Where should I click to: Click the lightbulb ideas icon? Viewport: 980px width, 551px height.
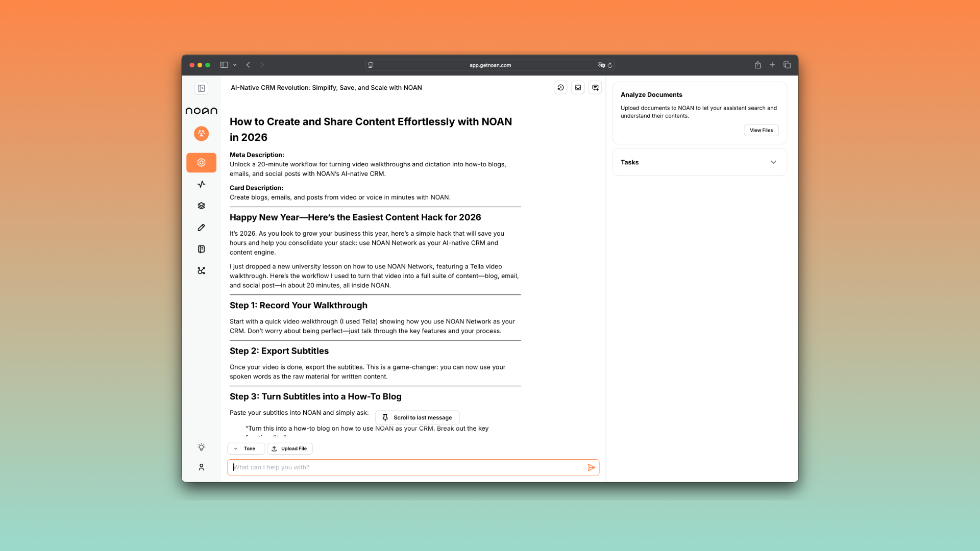[201, 447]
